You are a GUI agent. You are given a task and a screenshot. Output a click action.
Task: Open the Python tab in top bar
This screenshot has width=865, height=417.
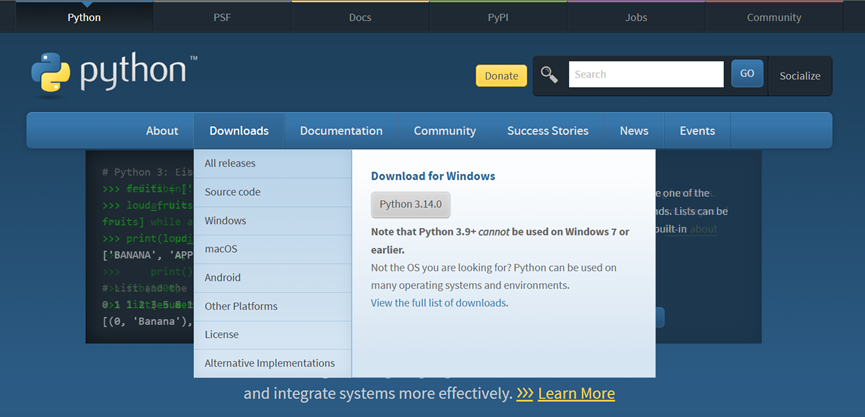84,18
